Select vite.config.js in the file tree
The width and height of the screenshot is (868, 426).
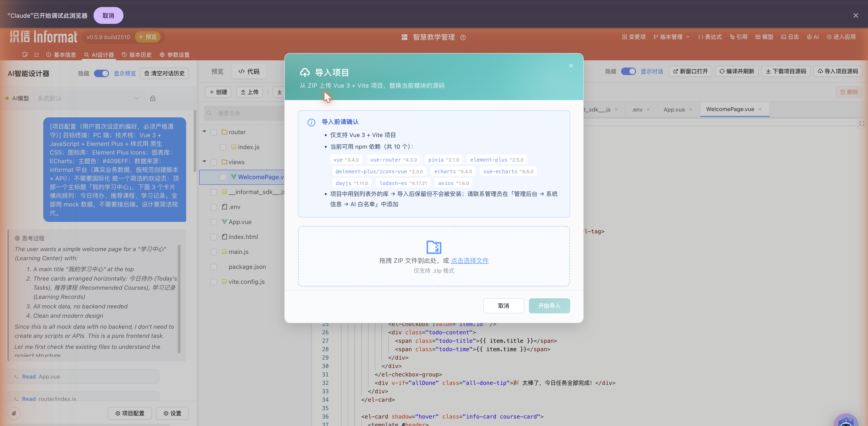pyautogui.click(x=246, y=282)
